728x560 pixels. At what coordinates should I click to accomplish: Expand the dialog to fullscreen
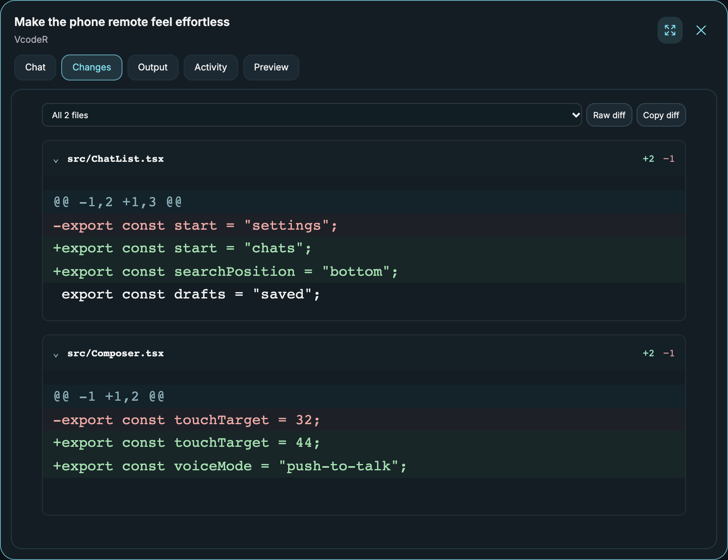click(670, 30)
